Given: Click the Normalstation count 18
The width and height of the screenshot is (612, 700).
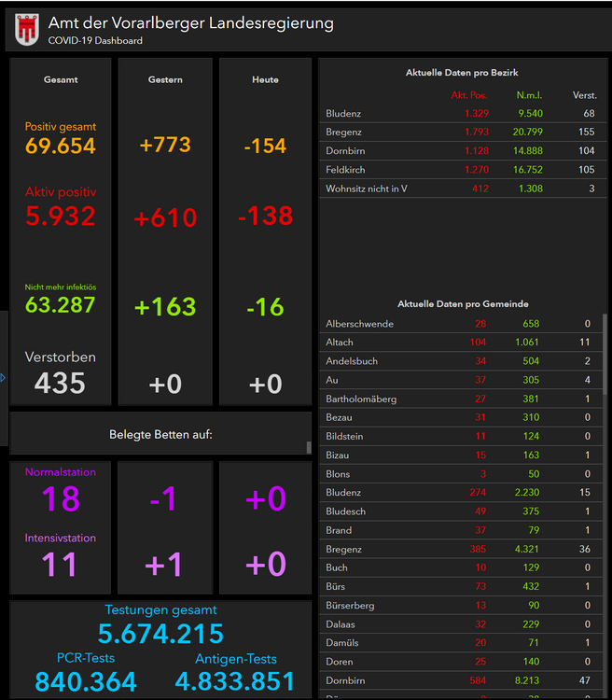Looking at the screenshot, I should pos(61,498).
